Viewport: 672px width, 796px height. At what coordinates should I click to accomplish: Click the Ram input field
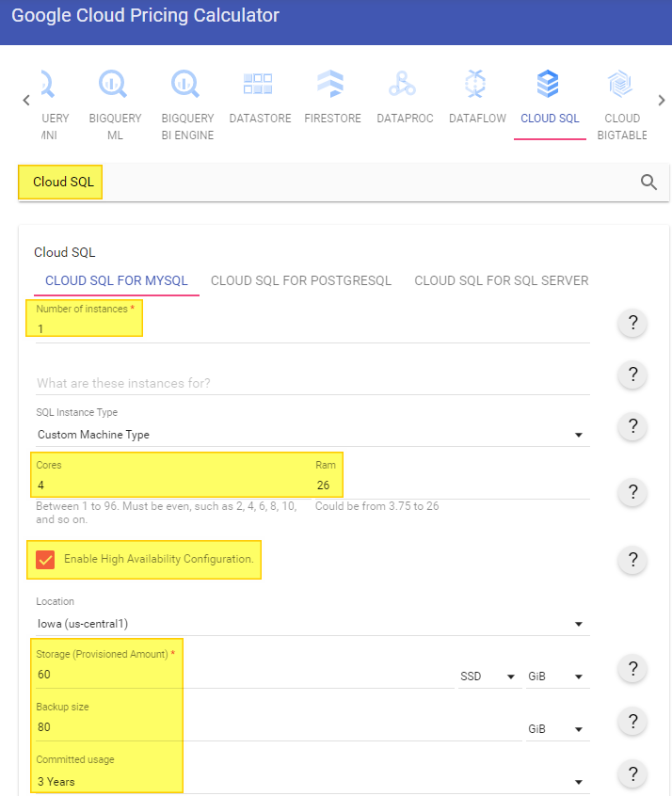pyautogui.click(x=452, y=486)
